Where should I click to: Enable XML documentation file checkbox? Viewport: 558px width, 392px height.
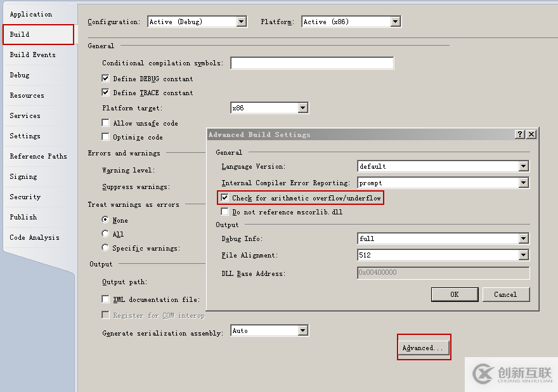[105, 299]
